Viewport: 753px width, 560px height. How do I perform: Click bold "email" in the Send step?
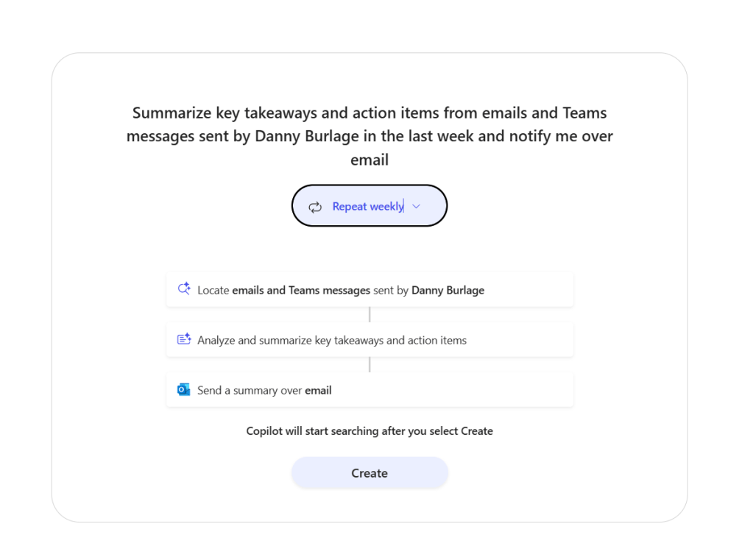tap(318, 391)
